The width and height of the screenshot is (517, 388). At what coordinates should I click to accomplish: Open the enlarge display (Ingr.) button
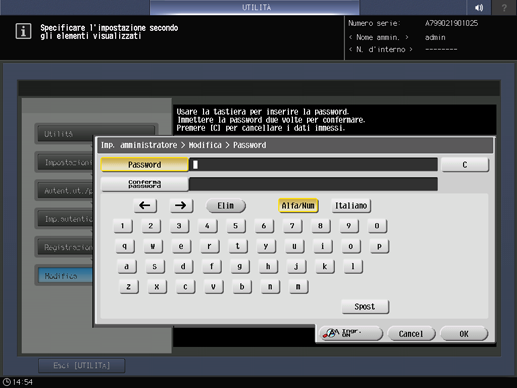coord(351,333)
